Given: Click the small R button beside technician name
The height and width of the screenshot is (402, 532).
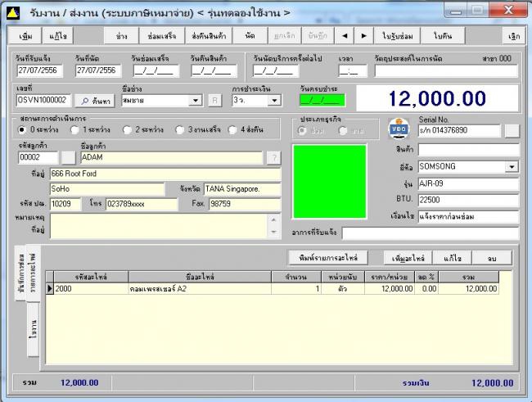Looking at the screenshot, I should tap(214, 100).
